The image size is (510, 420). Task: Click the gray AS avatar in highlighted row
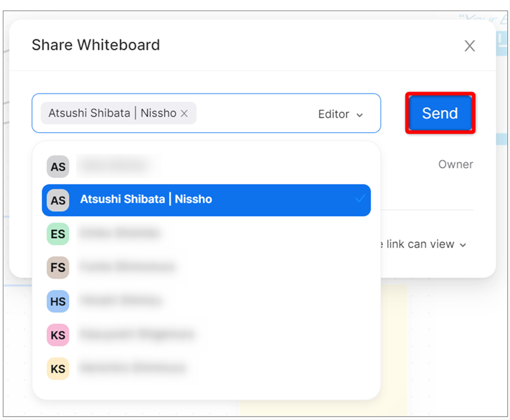click(x=58, y=201)
